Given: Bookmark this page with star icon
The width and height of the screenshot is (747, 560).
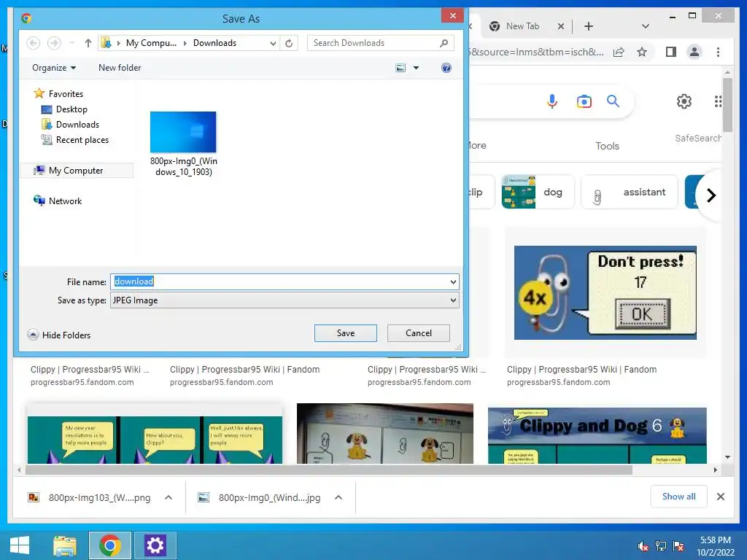Looking at the screenshot, I should [642, 52].
